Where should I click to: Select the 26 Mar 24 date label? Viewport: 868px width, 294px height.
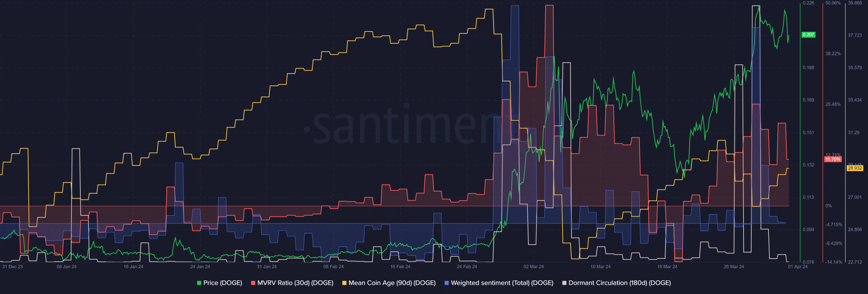pyautogui.click(x=734, y=267)
